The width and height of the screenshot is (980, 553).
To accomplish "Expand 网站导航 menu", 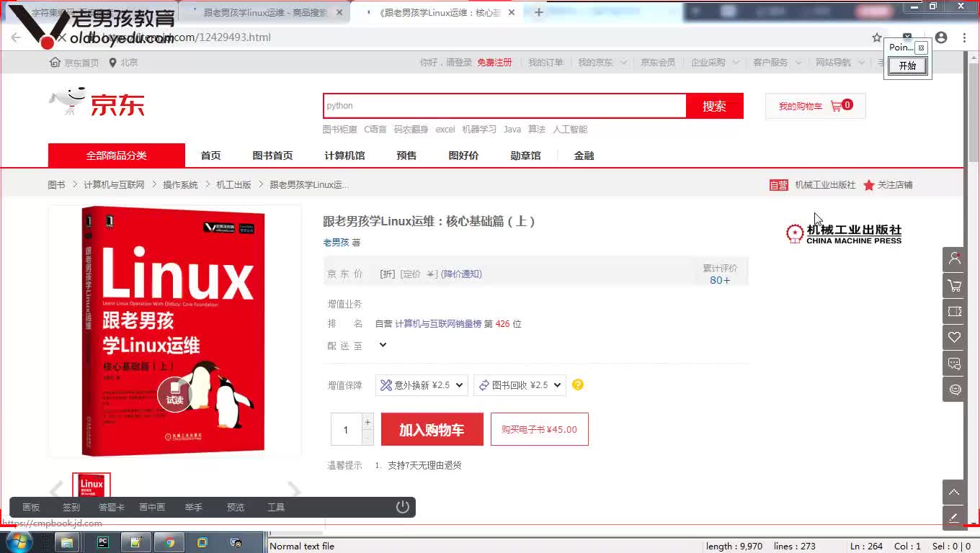I will click(840, 63).
